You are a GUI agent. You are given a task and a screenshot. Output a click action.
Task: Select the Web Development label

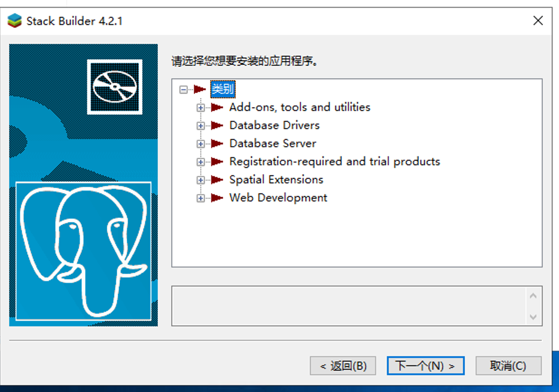click(x=278, y=198)
